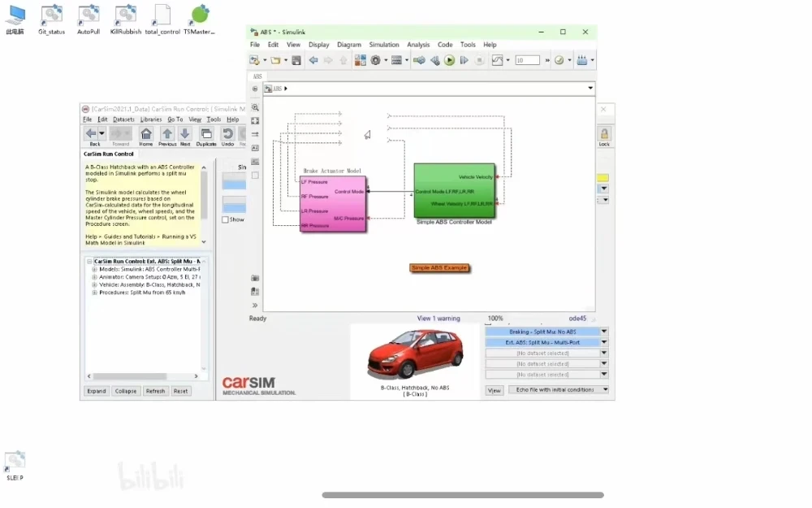The width and height of the screenshot is (812, 508).
Task: Collapse CarSim Run Control root tree node
Action: coord(89,262)
